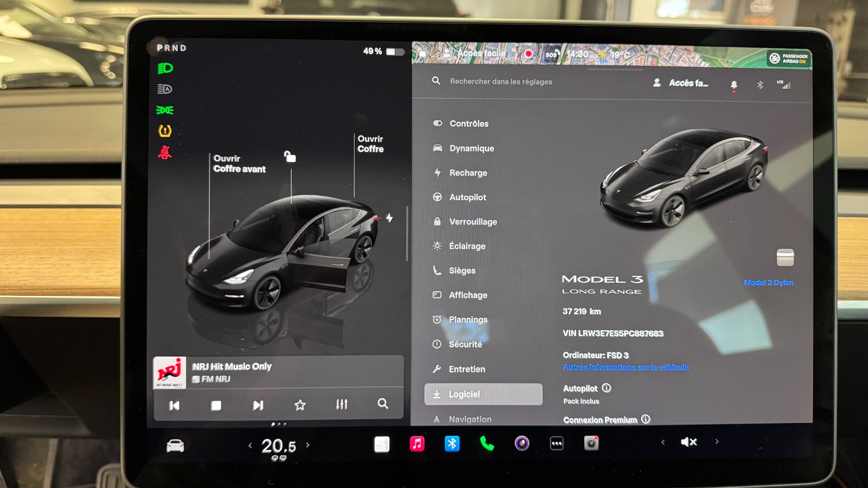Decrease cabin temperature with left chevron
This screenshot has width=868, height=488.
point(250,445)
